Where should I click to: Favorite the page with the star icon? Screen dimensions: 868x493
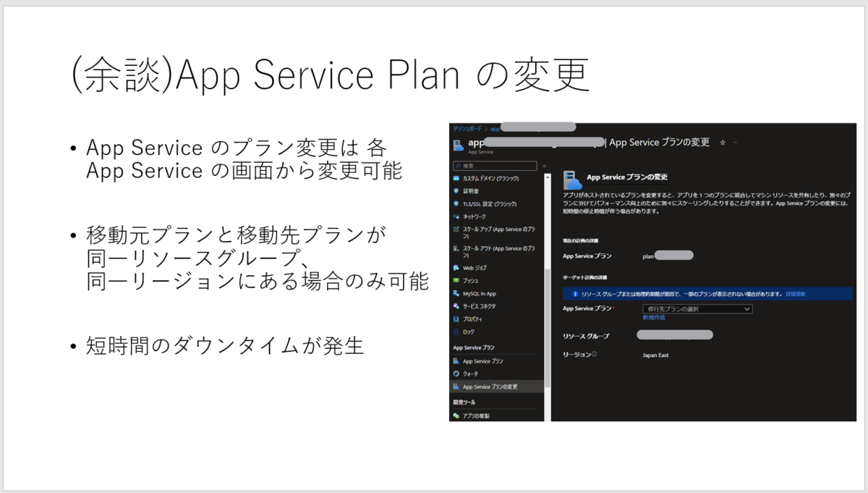coord(723,143)
